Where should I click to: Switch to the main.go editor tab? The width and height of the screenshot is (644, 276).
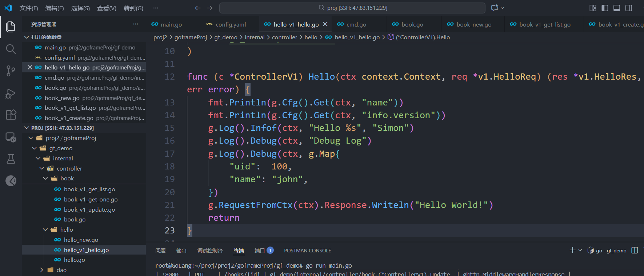pyautogui.click(x=171, y=24)
